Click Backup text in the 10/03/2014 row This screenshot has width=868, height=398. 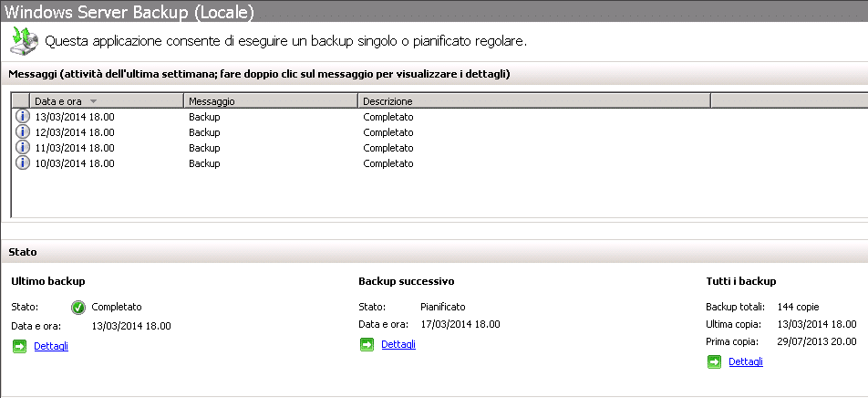pyautogui.click(x=204, y=163)
